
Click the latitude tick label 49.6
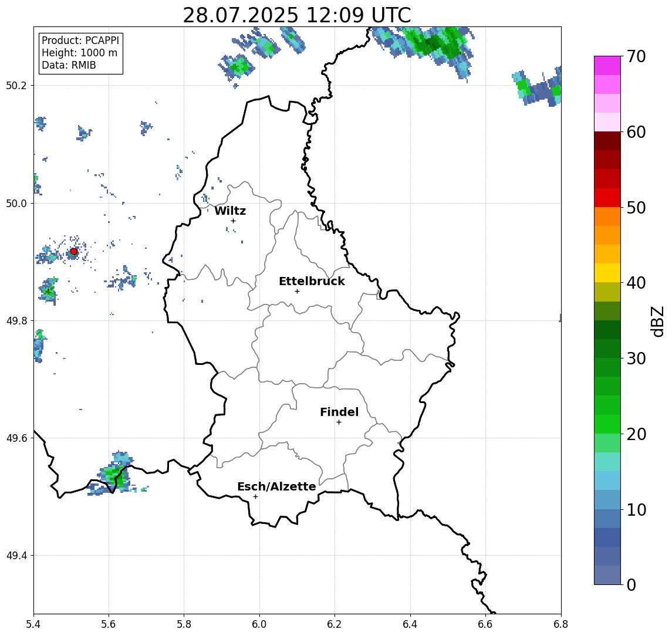pyautogui.click(x=16, y=438)
